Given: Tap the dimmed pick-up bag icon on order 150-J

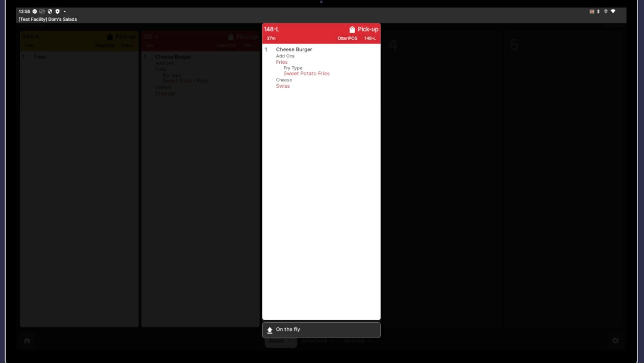Looking at the screenshot, I should [x=231, y=37].
